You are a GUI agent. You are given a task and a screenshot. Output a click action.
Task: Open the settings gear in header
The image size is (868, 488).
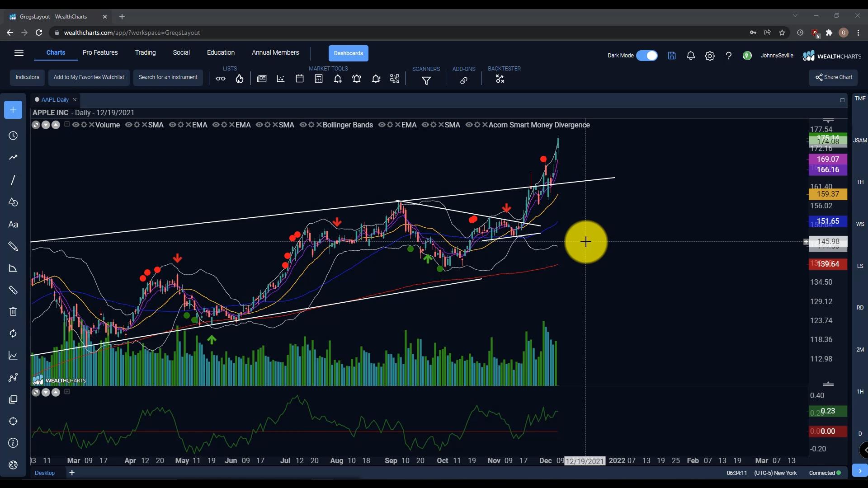(710, 56)
